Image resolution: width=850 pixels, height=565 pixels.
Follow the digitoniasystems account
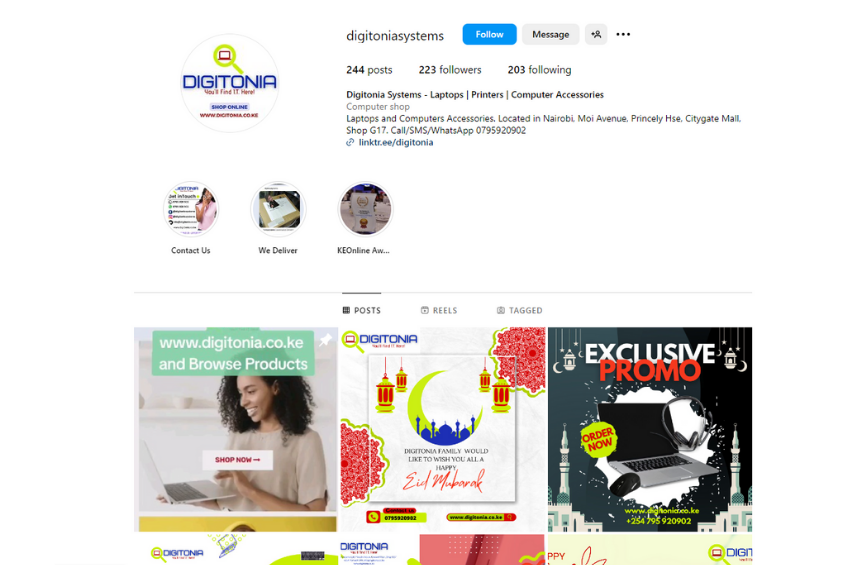490,34
